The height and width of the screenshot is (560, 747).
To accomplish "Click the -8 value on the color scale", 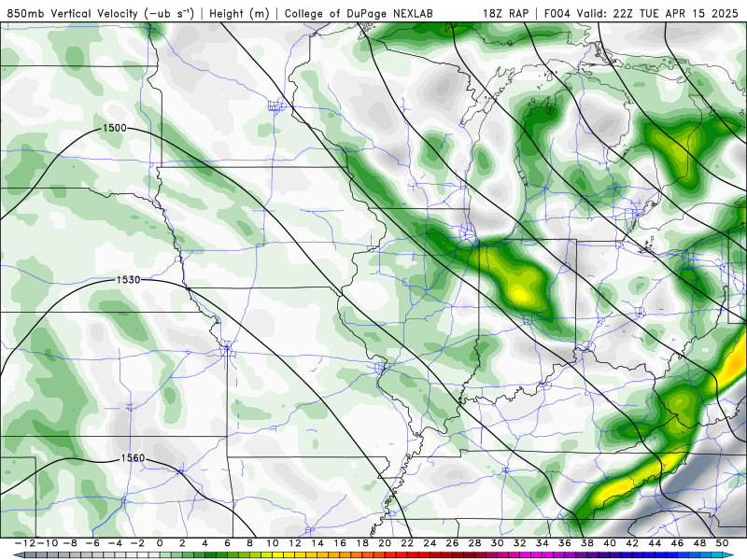I will pyautogui.click(x=69, y=543).
